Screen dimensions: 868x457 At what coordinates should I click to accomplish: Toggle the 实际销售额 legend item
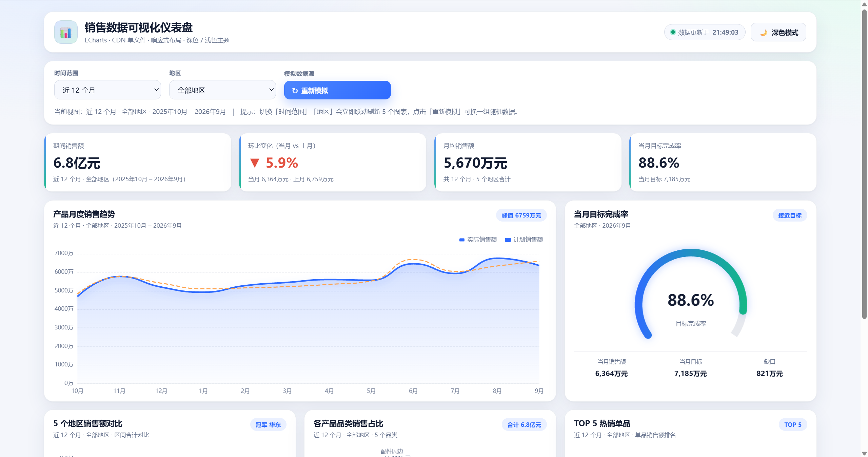pyautogui.click(x=478, y=240)
